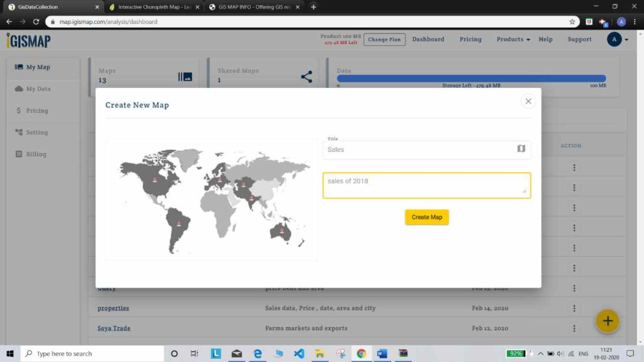
Task: Open a new browser tab
Action: coord(313,7)
